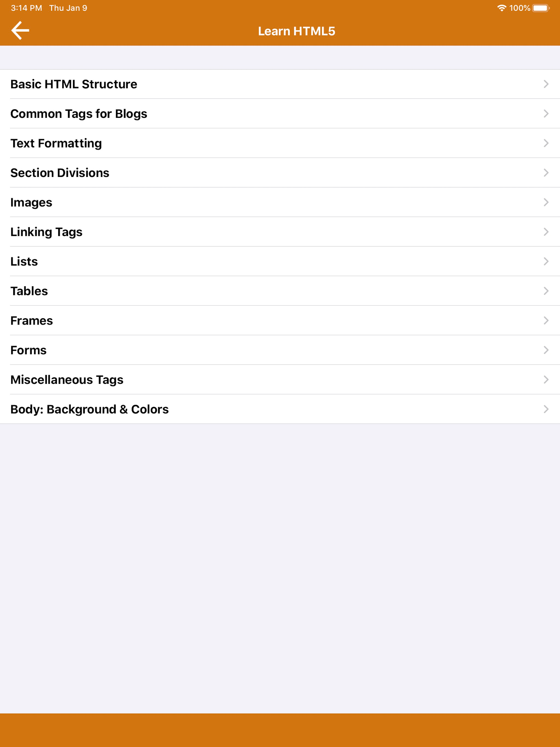Click the battery indicator icon
560x747 pixels.
(x=541, y=8)
